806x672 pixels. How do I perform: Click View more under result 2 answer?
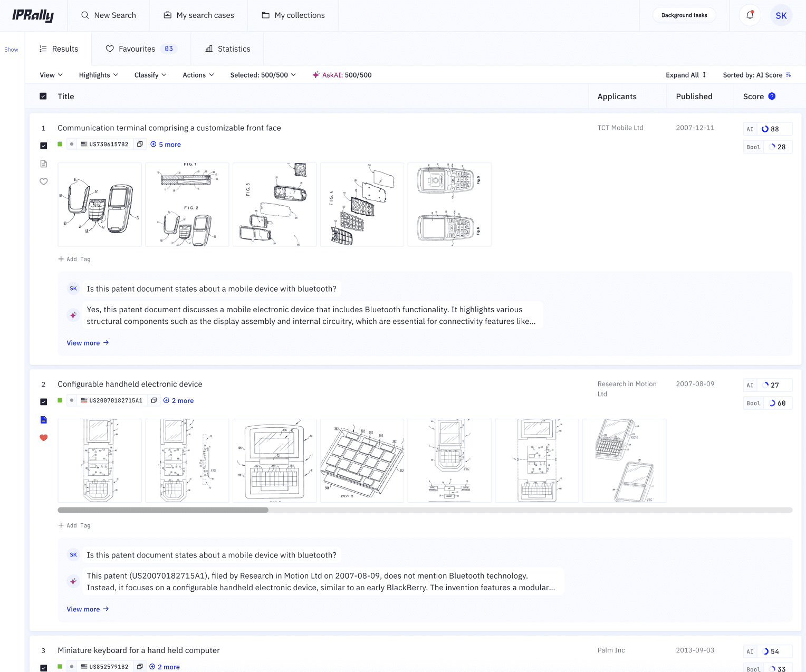88,609
